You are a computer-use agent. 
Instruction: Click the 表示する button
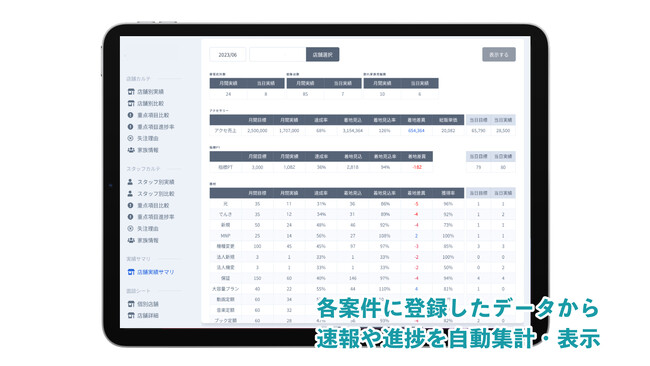point(499,55)
